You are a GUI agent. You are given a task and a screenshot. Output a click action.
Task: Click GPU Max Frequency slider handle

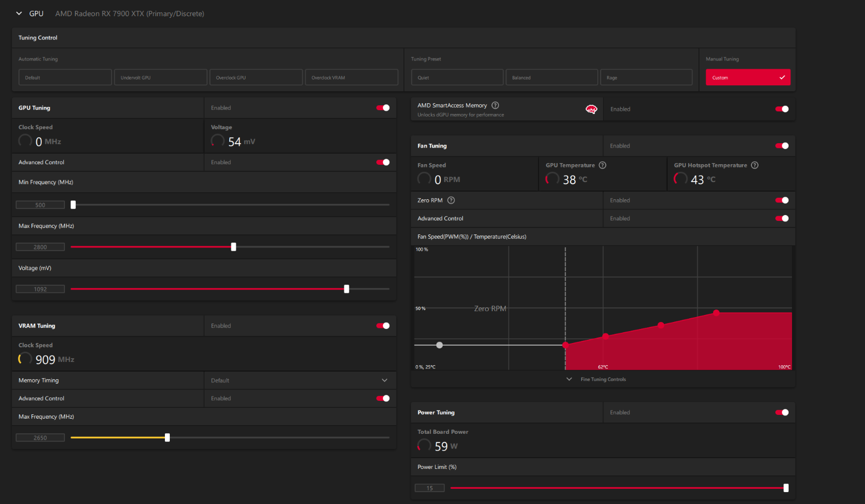coord(234,247)
